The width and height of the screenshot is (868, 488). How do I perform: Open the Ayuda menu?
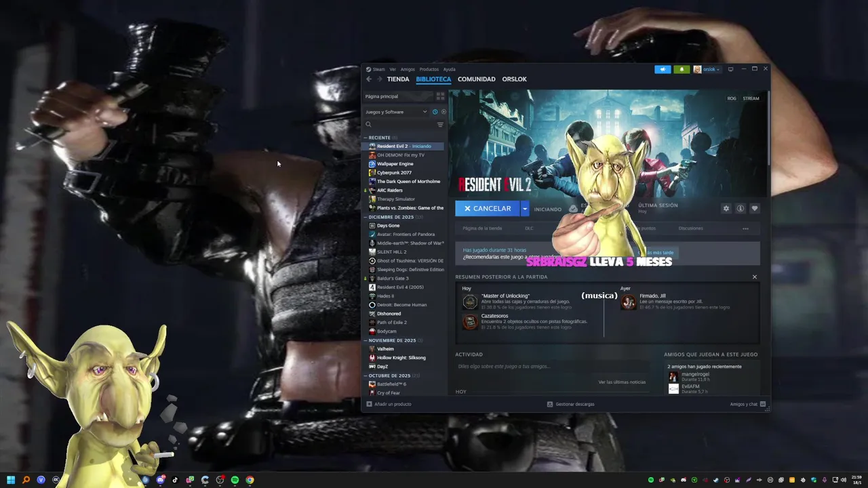[x=450, y=69]
